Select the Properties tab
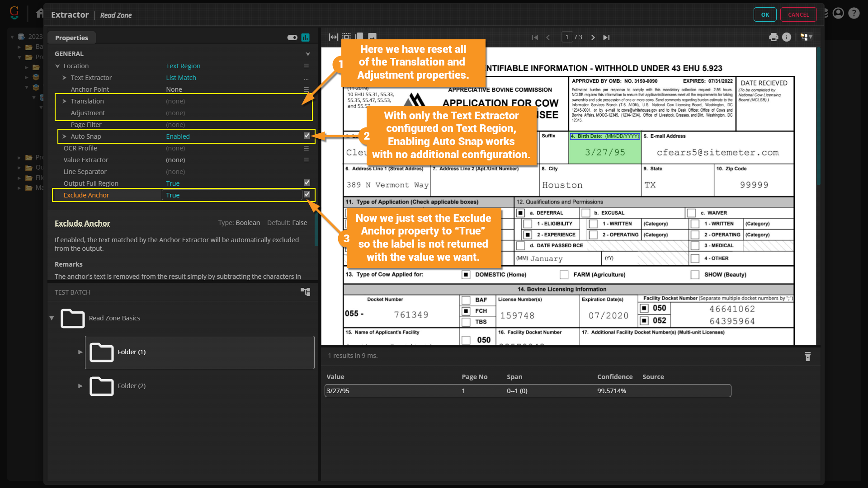Image resolution: width=868 pixels, height=488 pixels. (71, 38)
